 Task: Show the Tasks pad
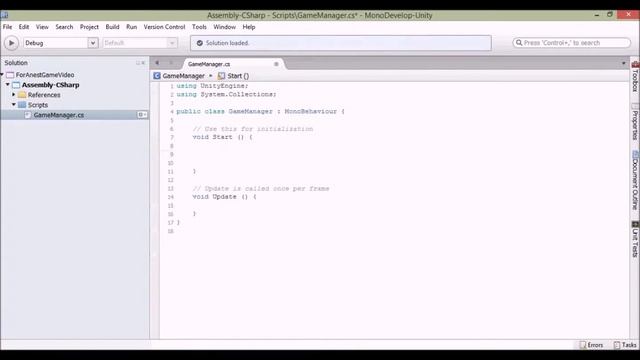coord(625,345)
